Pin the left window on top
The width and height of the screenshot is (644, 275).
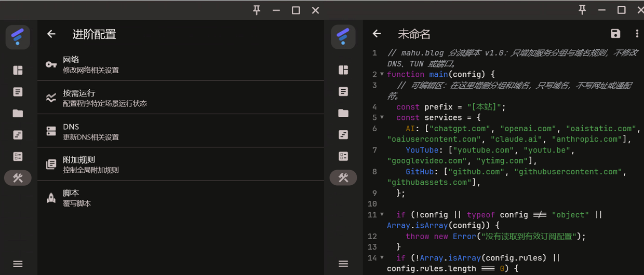pyautogui.click(x=257, y=10)
